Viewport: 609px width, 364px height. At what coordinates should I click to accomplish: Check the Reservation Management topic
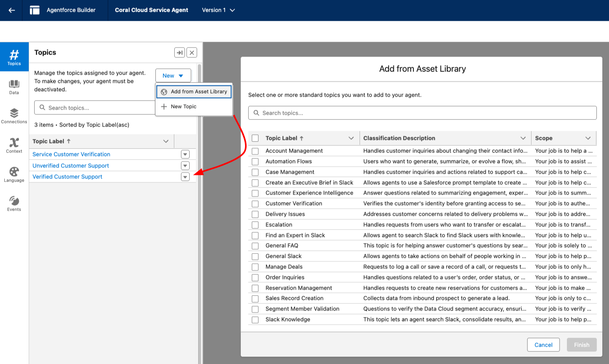255,288
